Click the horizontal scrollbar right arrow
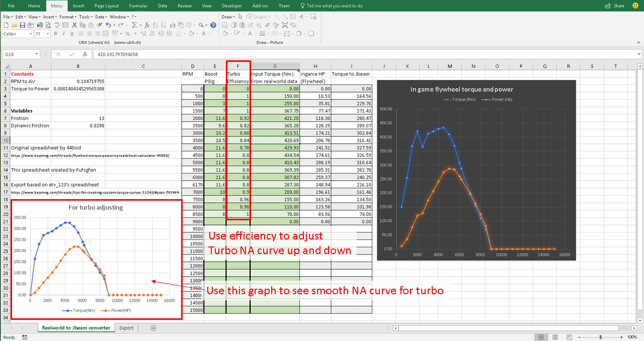This screenshot has width=644, height=341. pyautogui.click(x=635, y=328)
